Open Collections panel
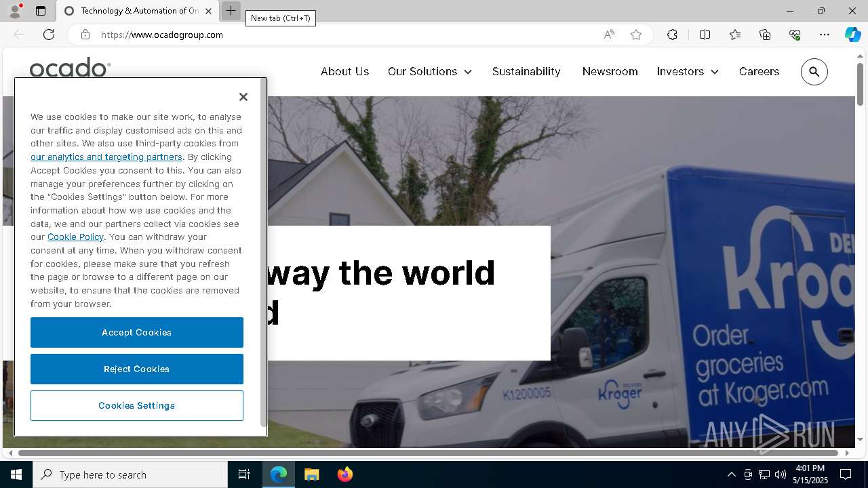This screenshot has height=488, width=868. point(765,35)
